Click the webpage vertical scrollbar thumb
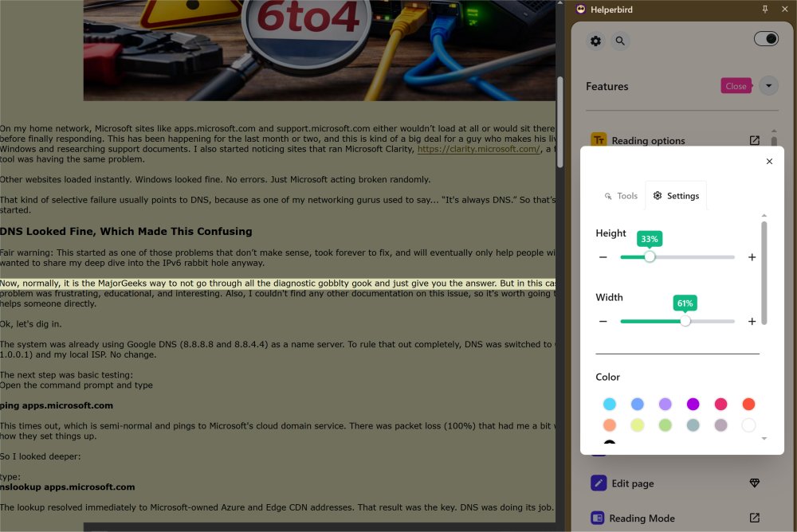Screen dimensions: 797x532 [560, 122]
